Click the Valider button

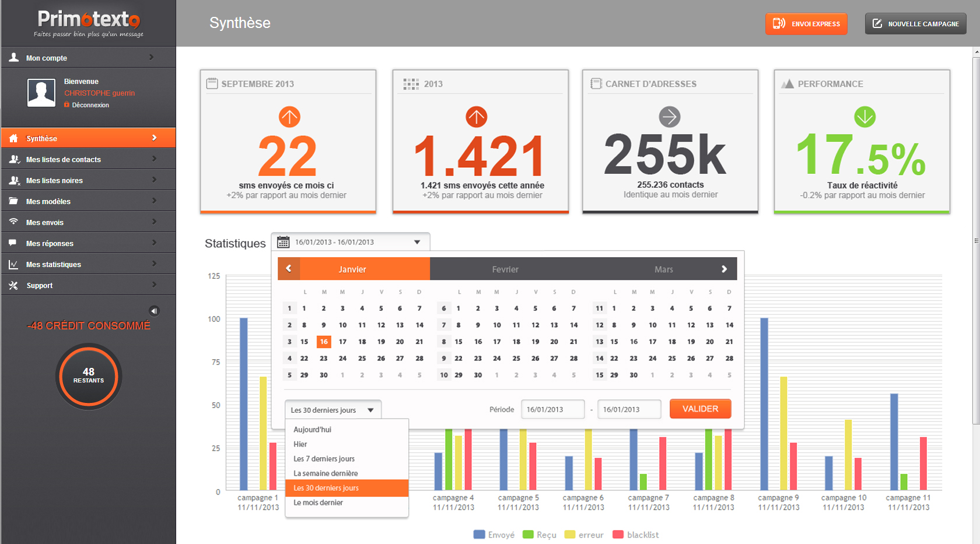700,409
